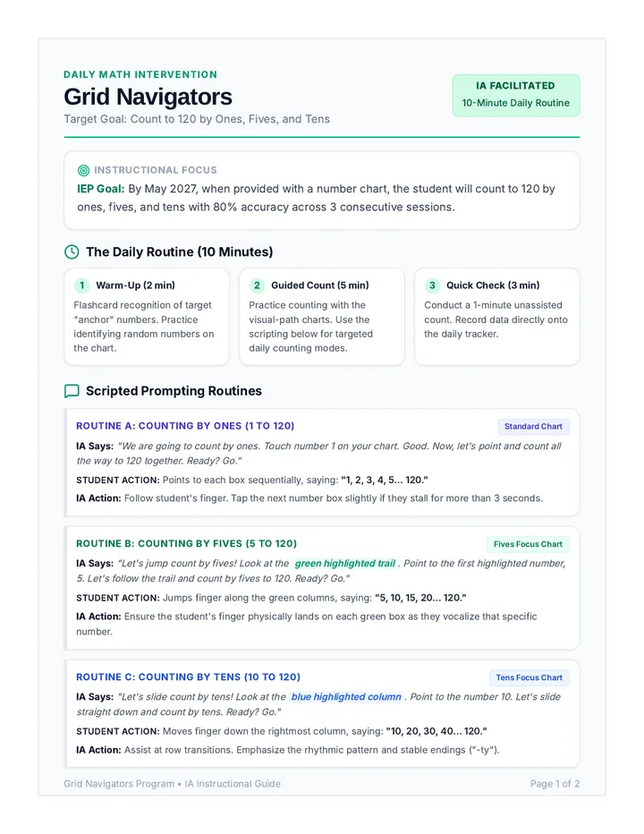Image resolution: width=644 pixels, height=834 pixels.
Task: Click the IA Facilitated badge heading
Action: pos(515,86)
